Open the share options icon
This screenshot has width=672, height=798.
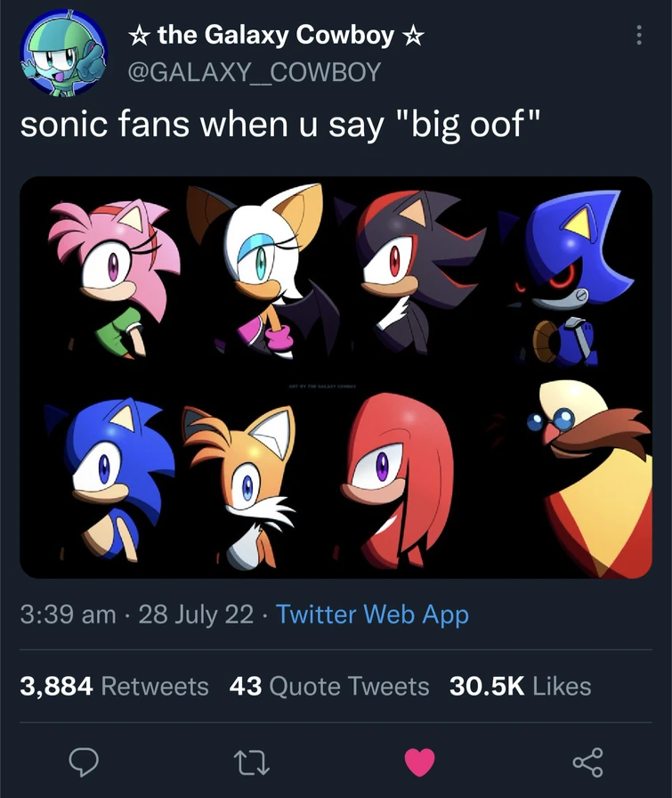(588, 763)
